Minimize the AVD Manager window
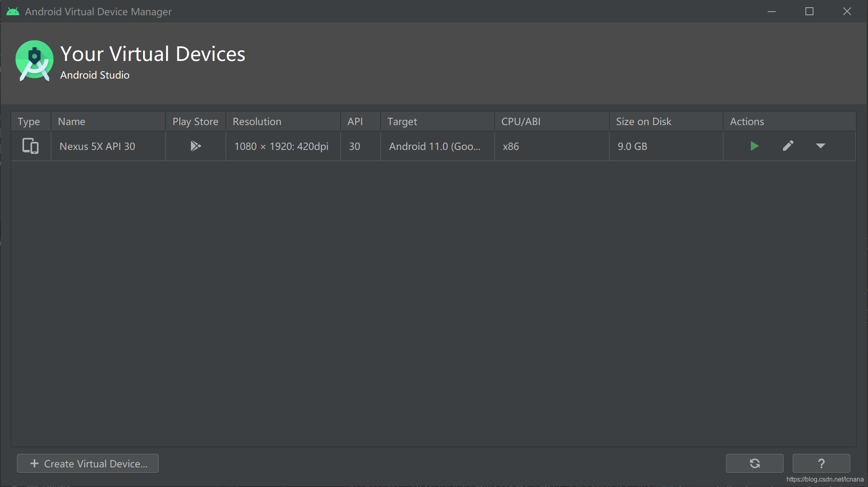This screenshot has height=487, width=868. (772, 12)
